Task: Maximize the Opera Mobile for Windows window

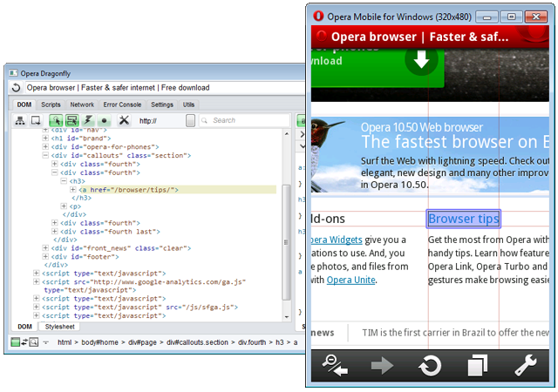Action: pyautogui.click(x=511, y=17)
